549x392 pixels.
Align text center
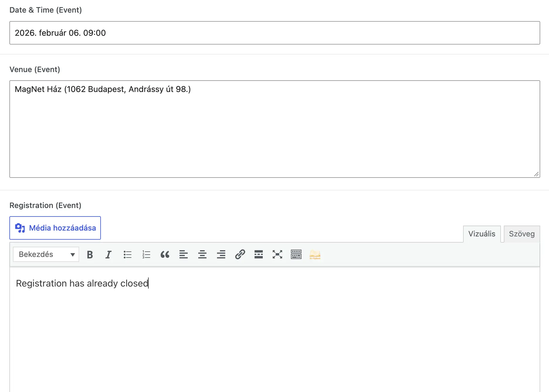pos(202,254)
